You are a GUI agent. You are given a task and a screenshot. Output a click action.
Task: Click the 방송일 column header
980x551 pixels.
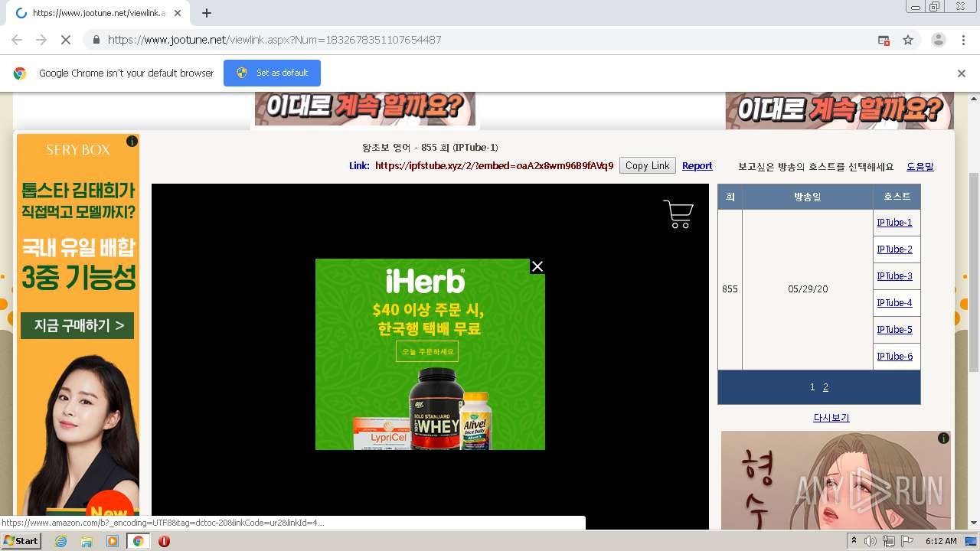click(808, 197)
